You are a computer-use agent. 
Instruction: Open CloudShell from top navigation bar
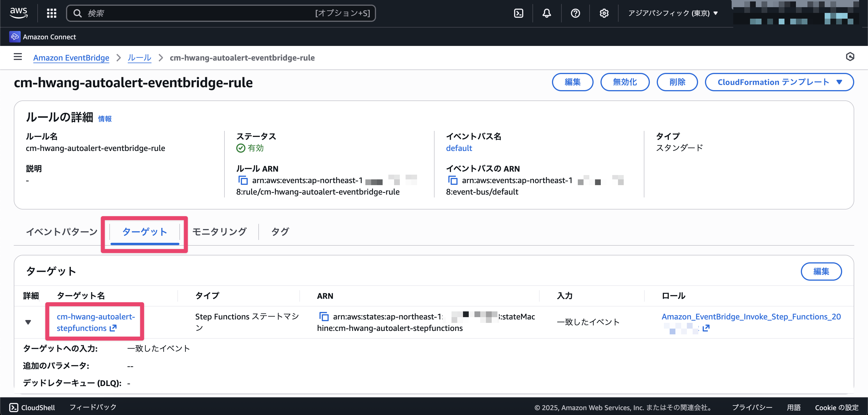coord(519,13)
